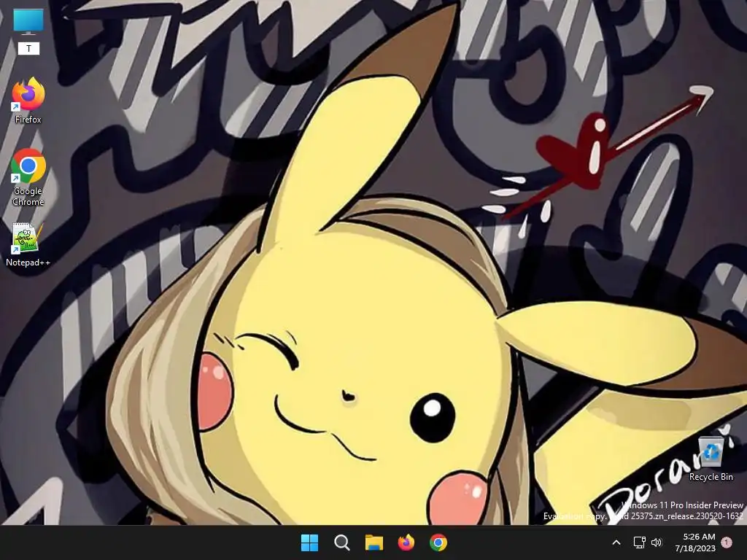Click the 'Firefox' desktop label text
This screenshot has height=560, width=747.
[x=28, y=120]
